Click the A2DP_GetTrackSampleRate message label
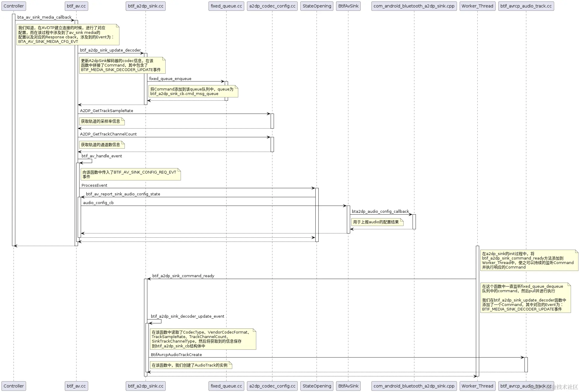 [x=107, y=111]
